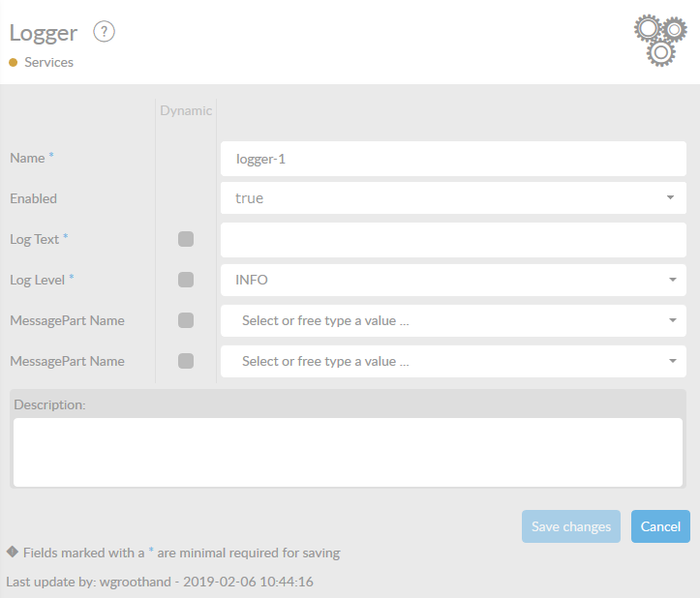Check Dynamic box for upper MessagePart Name
The height and width of the screenshot is (598, 700).
click(186, 320)
